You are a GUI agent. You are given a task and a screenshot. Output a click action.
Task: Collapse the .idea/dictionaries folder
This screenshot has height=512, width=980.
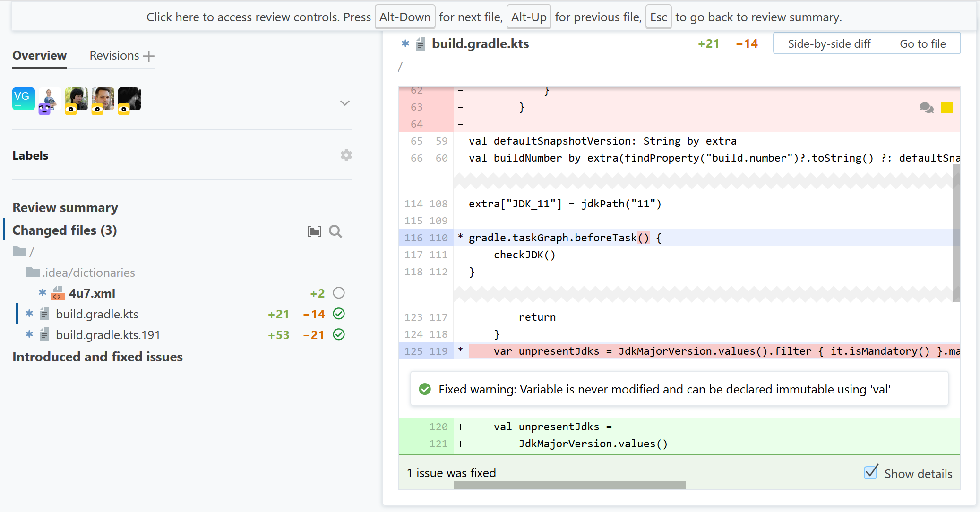[x=33, y=273]
